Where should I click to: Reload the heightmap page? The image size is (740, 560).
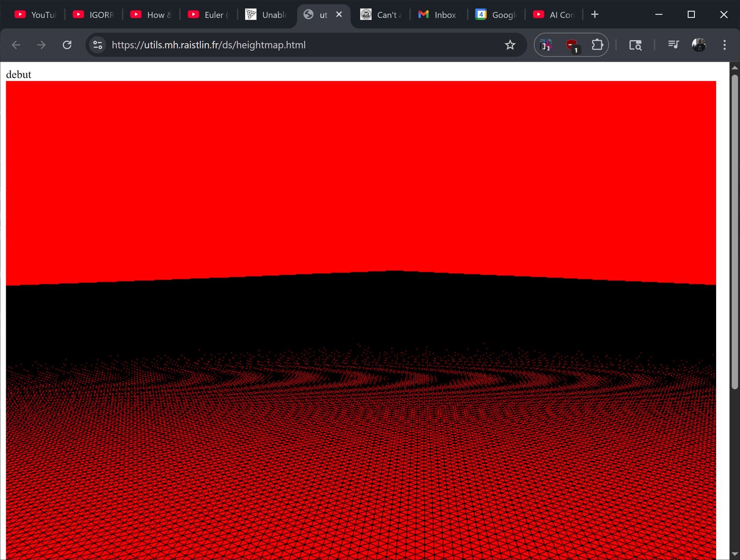point(67,45)
